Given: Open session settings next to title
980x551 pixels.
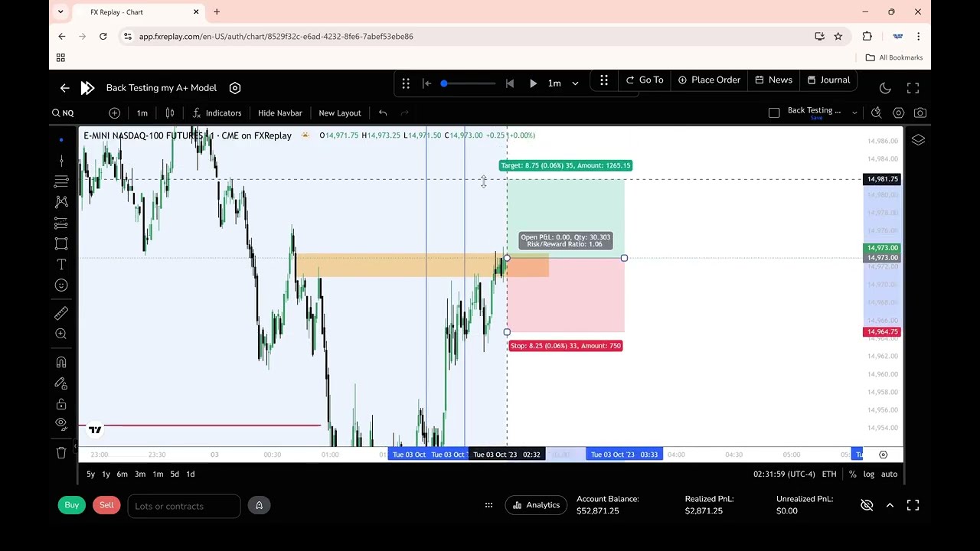Looking at the screenshot, I should coord(235,88).
